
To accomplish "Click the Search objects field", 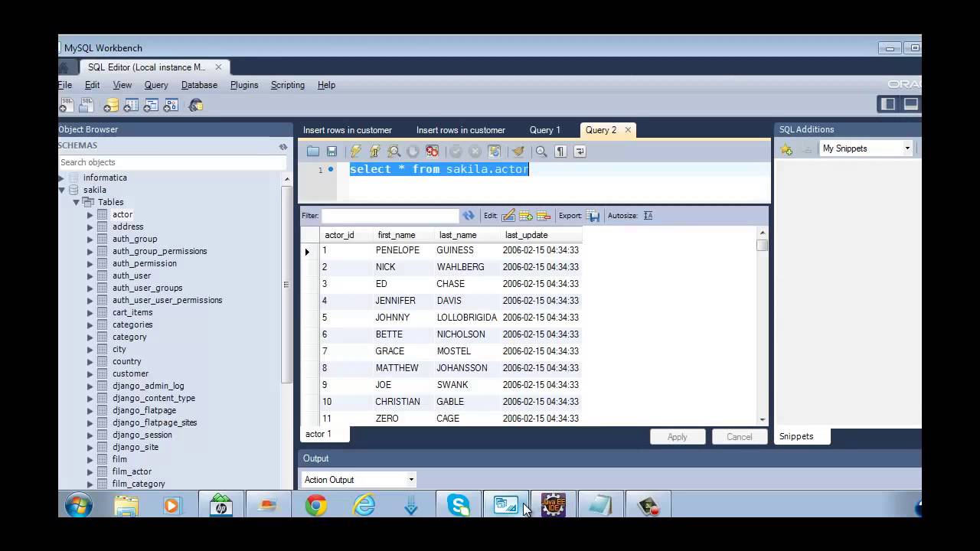I will [172, 162].
